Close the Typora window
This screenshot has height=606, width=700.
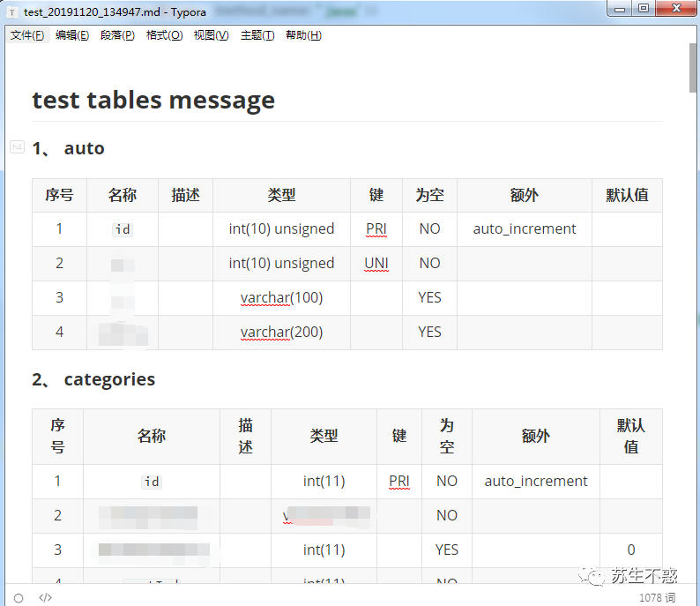click(x=676, y=8)
